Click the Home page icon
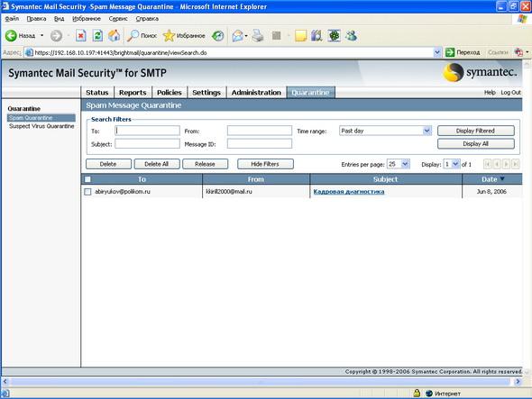Viewport: 532px width, 399px height. coord(114,36)
